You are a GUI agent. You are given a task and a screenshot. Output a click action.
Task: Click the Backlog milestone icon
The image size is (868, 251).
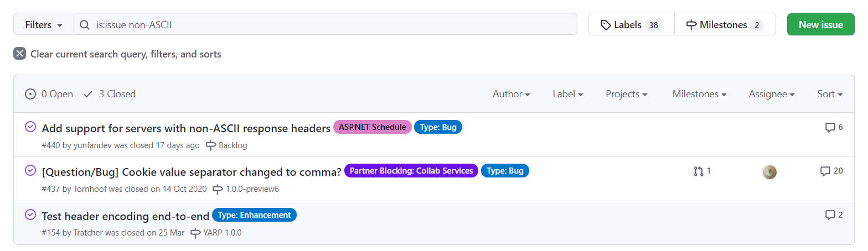[x=211, y=145]
